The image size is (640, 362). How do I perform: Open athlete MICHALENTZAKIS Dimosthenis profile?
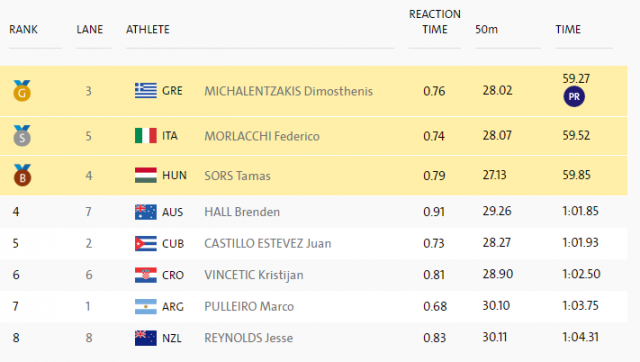(289, 91)
